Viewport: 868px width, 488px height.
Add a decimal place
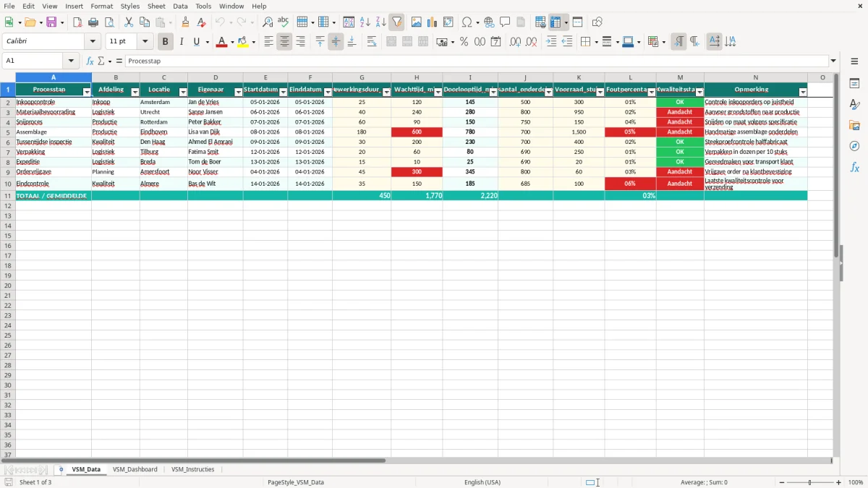tap(515, 42)
